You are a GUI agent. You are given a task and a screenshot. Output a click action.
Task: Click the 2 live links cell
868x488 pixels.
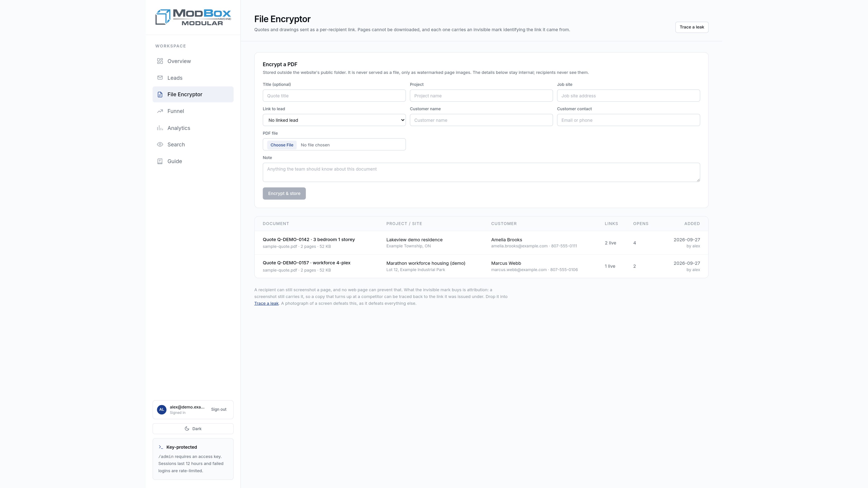pos(610,243)
